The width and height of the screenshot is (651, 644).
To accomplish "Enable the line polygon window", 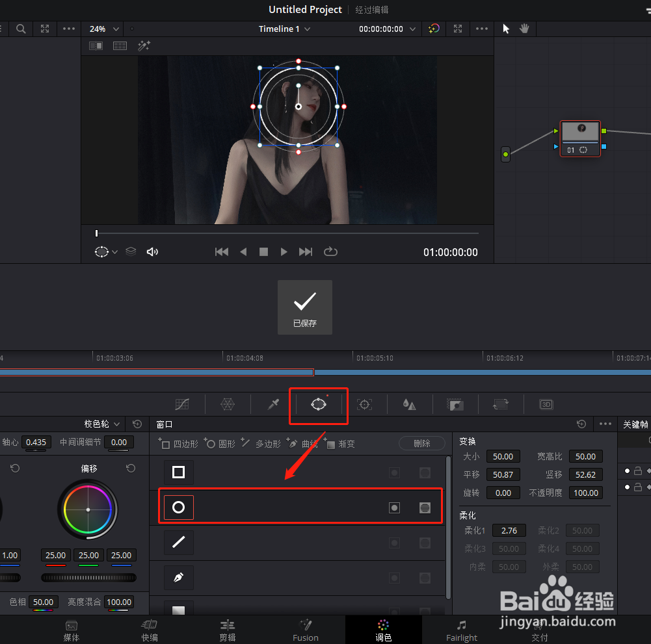I will point(179,543).
